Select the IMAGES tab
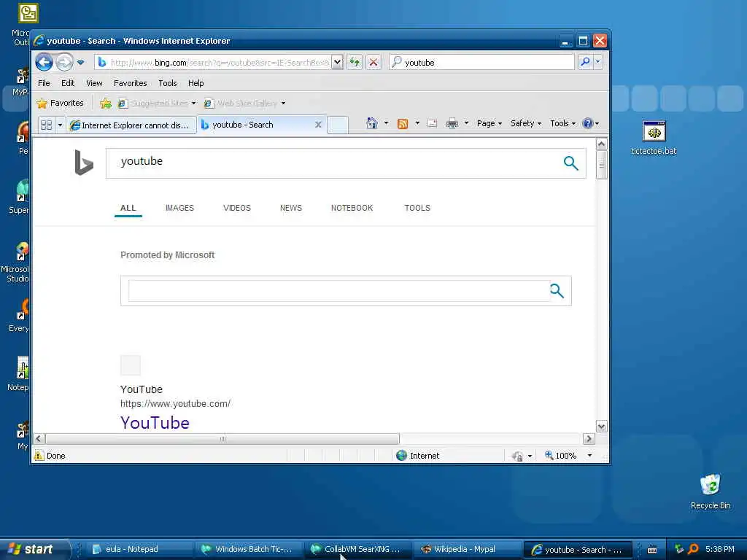747x560 pixels. [179, 208]
